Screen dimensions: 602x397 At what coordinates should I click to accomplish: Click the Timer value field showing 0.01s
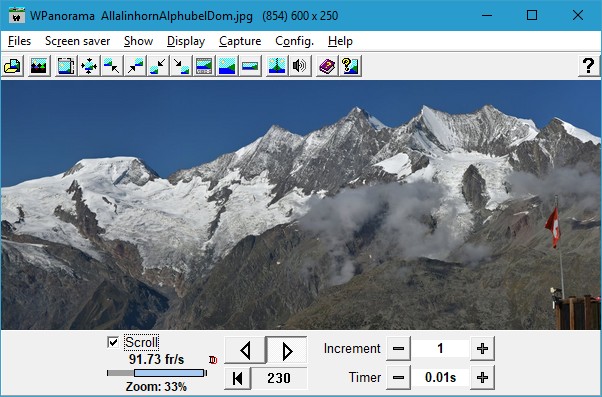pos(440,377)
